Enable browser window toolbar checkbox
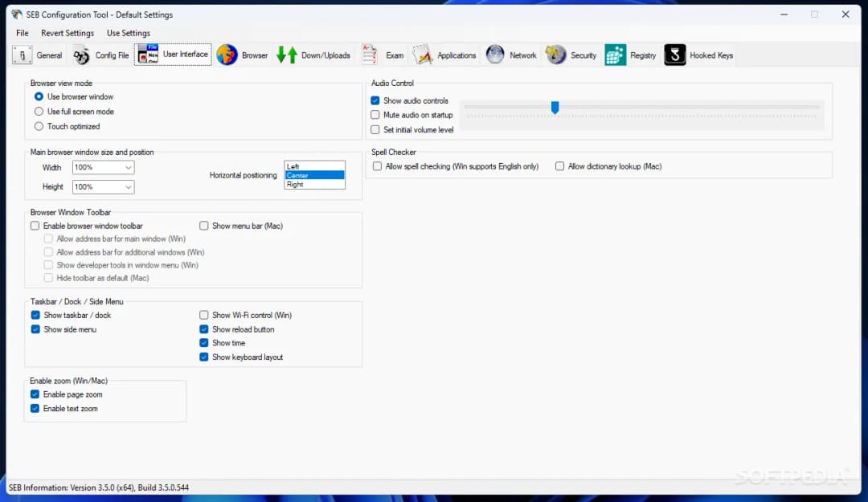Screen dimensions: 868x502 [x=35, y=226]
